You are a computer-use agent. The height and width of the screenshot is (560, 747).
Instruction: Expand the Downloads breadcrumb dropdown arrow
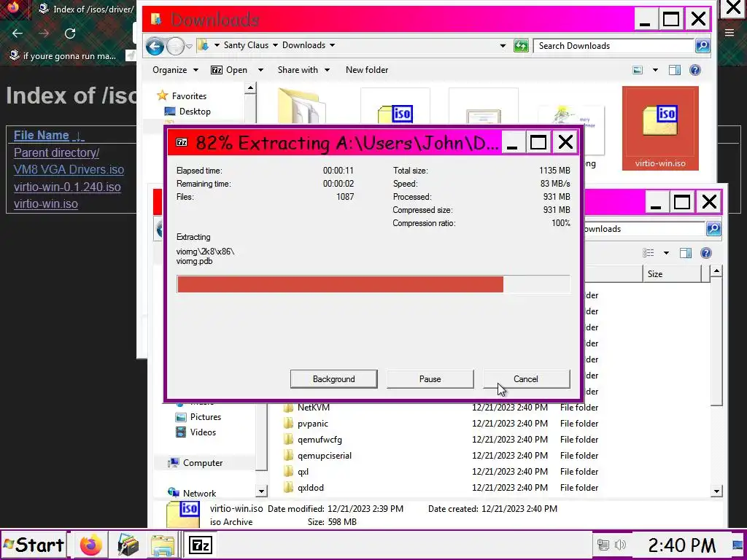(x=332, y=45)
